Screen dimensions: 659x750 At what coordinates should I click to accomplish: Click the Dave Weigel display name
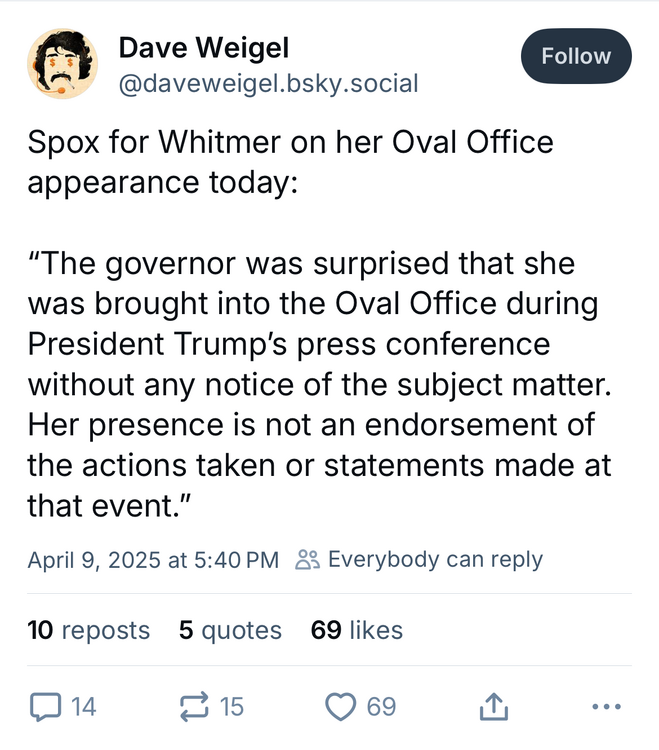[203, 47]
